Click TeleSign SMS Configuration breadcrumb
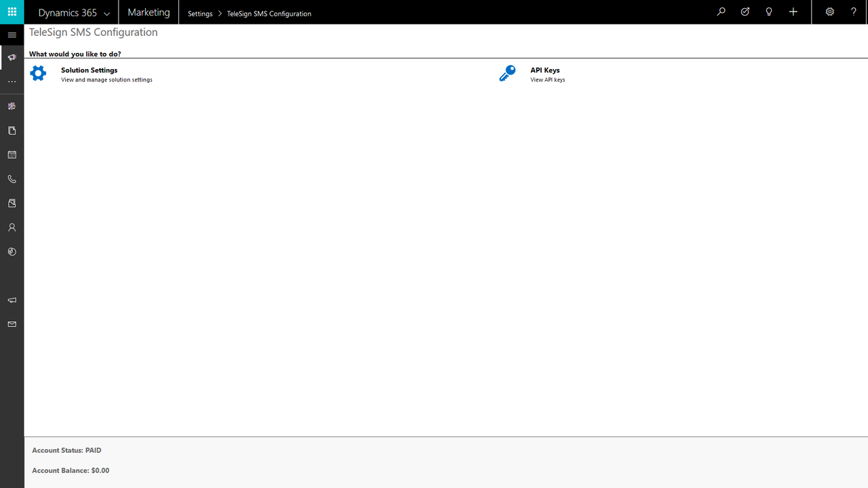The image size is (868, 488). pyautogui.click(x=269, y=14)
